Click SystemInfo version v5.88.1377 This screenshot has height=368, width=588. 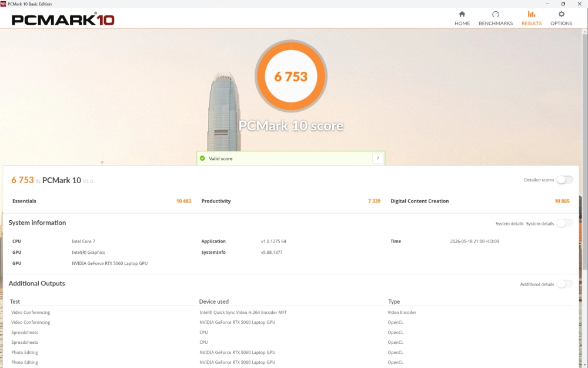272,253
